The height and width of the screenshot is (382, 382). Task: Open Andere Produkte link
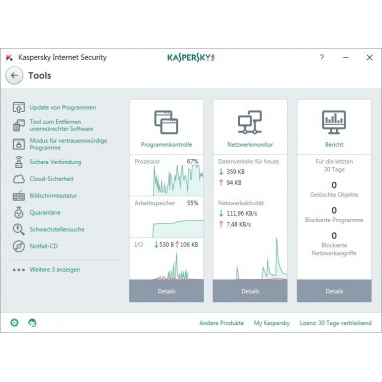(221, 323)
